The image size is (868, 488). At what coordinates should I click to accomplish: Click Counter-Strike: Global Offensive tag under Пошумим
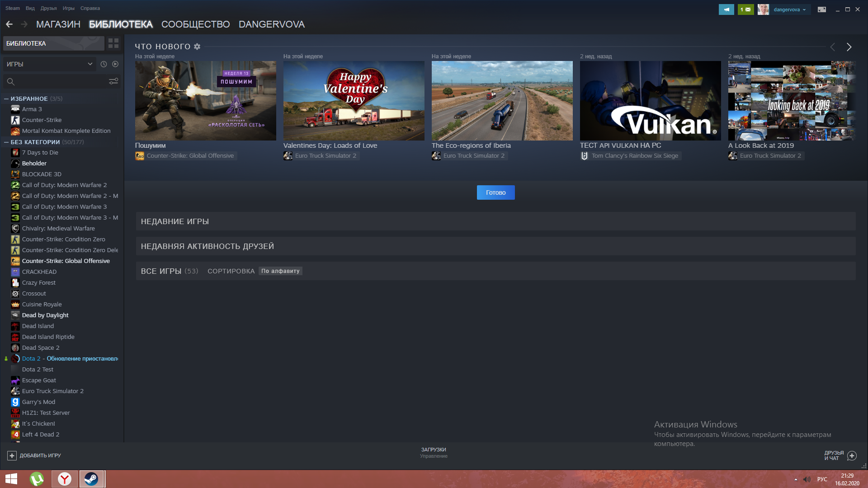click(x=186, y=156)
